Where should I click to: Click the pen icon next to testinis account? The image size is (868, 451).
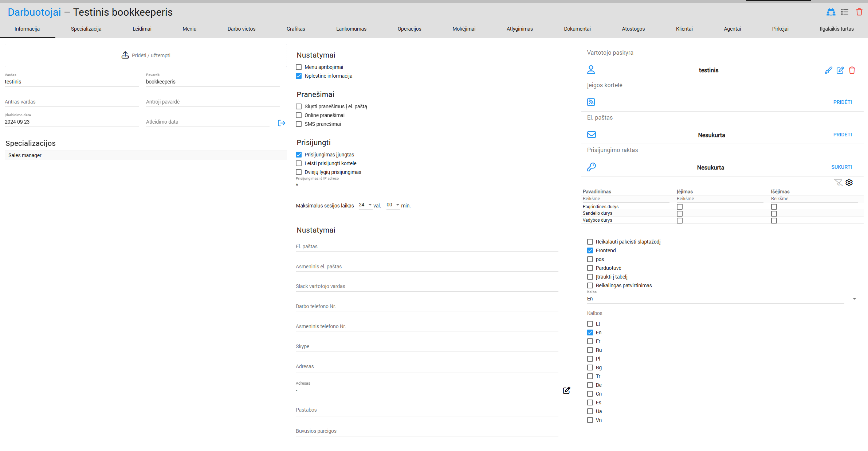[828, 70]
